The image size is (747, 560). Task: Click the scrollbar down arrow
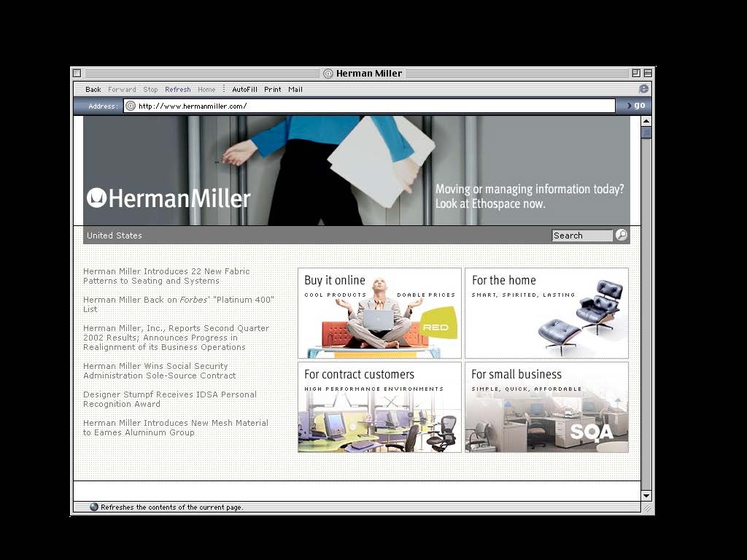pyautogui.click(x=646, y=496)
